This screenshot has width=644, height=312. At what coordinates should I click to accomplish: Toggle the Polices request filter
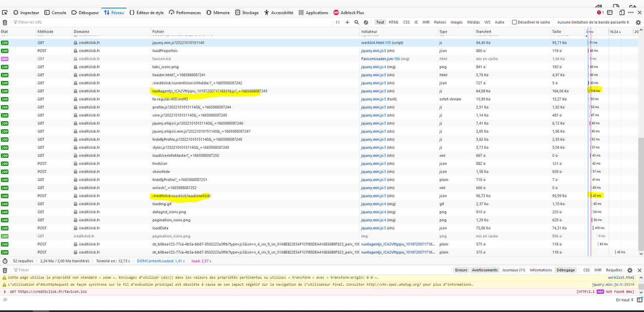click(x=440, y=22)
